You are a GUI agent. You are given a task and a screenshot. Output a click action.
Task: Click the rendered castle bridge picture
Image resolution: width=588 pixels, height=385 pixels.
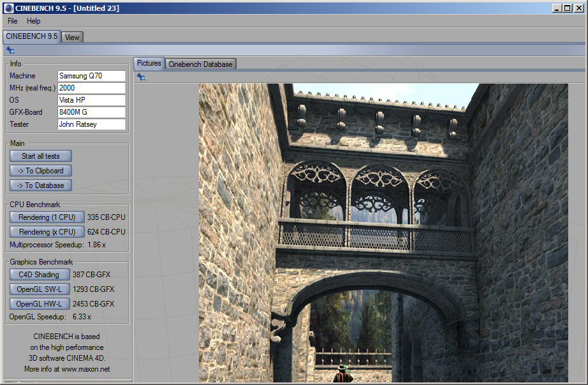point(383,233)
